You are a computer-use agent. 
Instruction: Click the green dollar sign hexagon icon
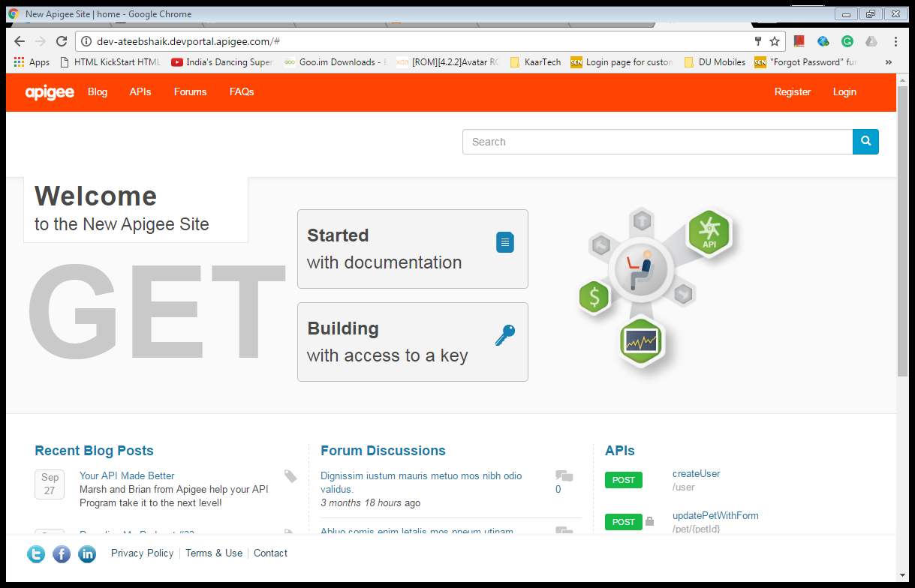594,297
